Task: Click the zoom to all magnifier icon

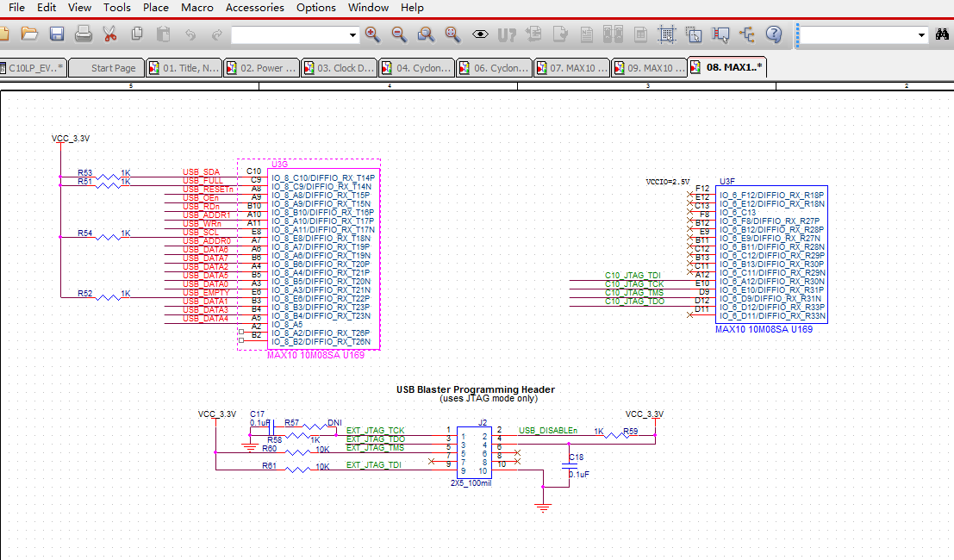Action: (452, 34)
